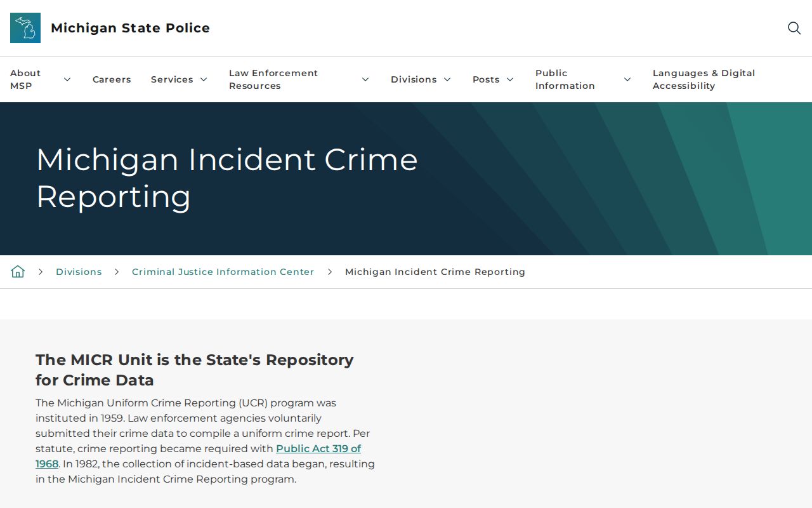Image resolution: width=812 pixels, height=508 pixels.
Task: Open the Services menu item
Action: click(172, 79)
